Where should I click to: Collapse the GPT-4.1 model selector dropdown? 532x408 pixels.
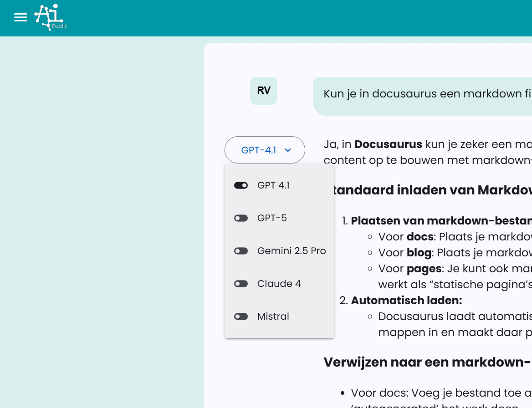259,150
